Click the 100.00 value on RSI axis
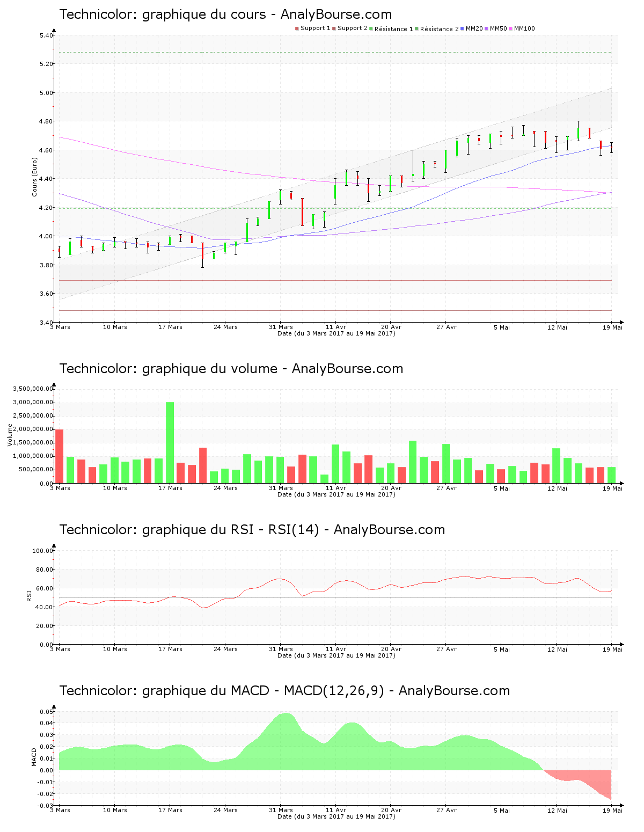The width and height of the screenshot is (644, 832). (43, 551)
